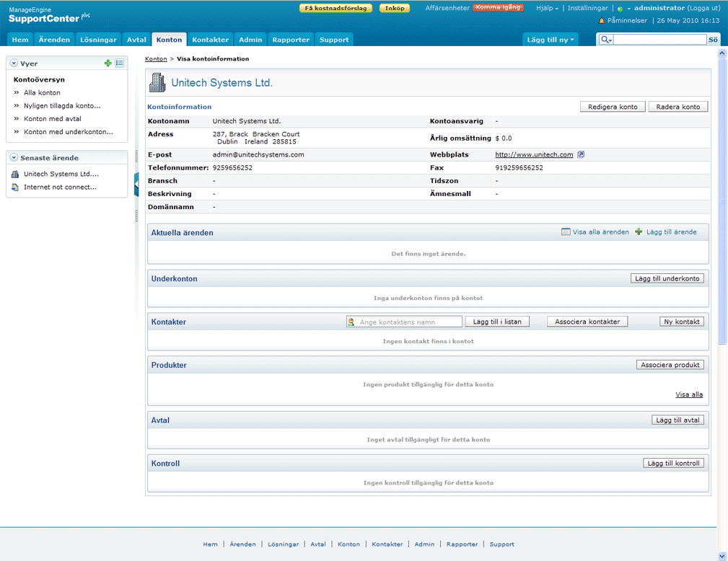Open website in new window icon
The height and width of the screenshot is (561, 728).
pyautogui.click(x=581, y=154)
